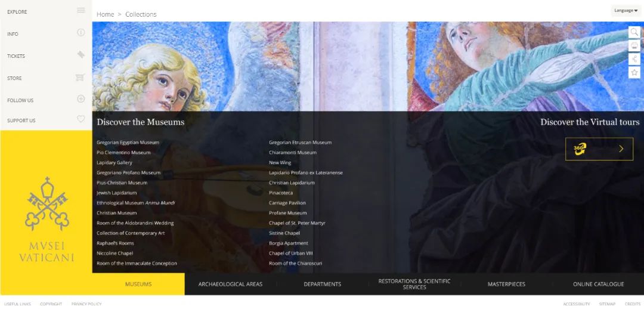Switch to the Masterpieces tab
This screenshot has width=644, height=309.
(506, 284)
